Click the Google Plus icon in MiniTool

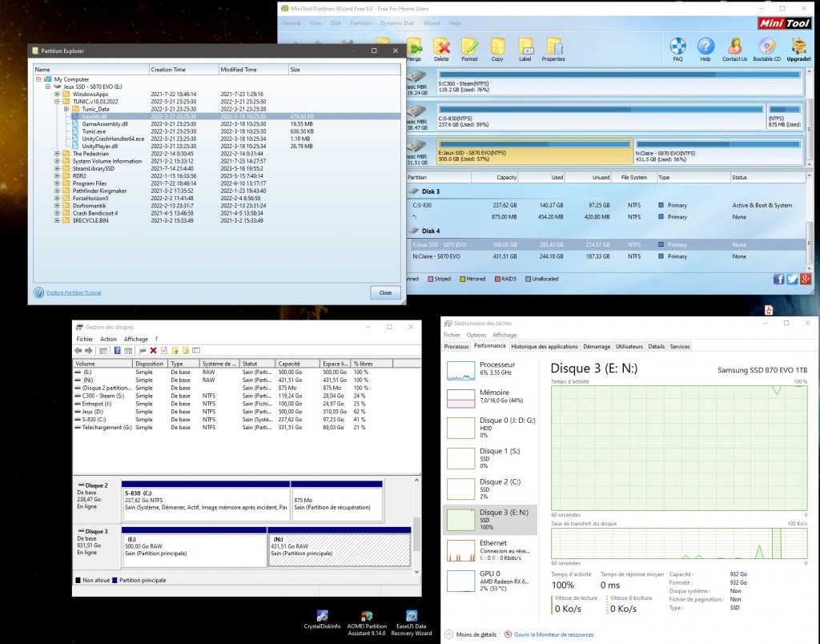[x=806, y=279]
